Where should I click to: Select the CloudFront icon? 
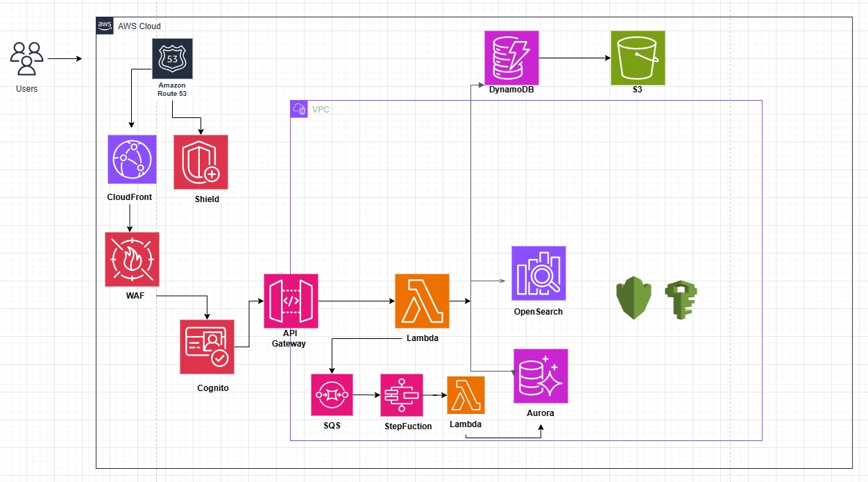pos(132,159)
